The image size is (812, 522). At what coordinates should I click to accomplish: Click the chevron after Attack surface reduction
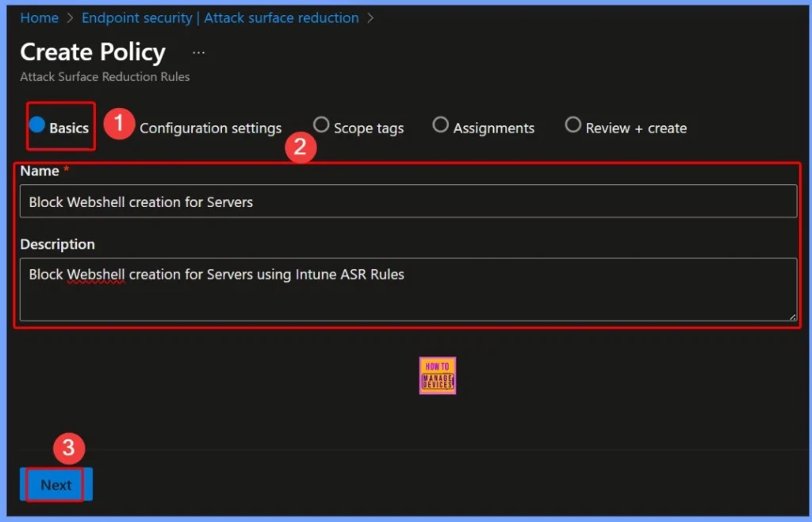pos(370,17)
